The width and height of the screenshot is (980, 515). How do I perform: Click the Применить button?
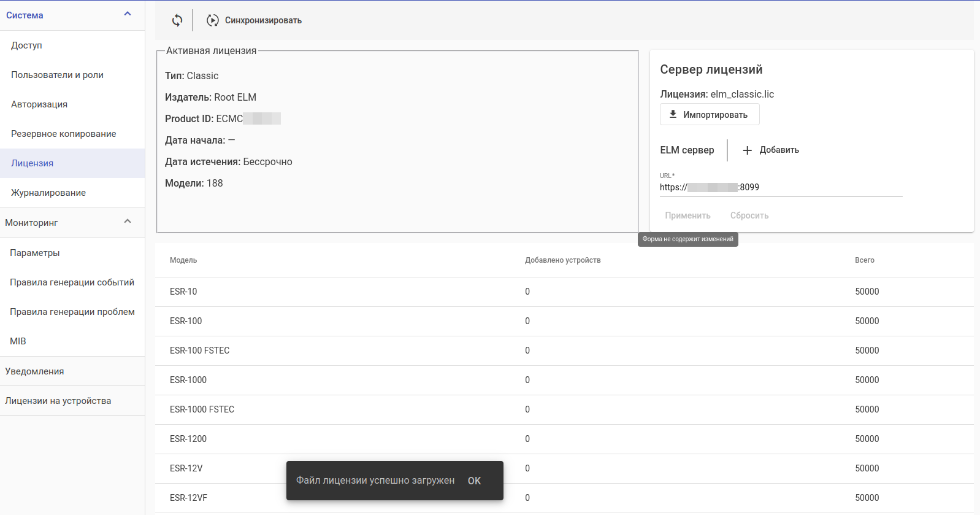[x=687, y=215]
